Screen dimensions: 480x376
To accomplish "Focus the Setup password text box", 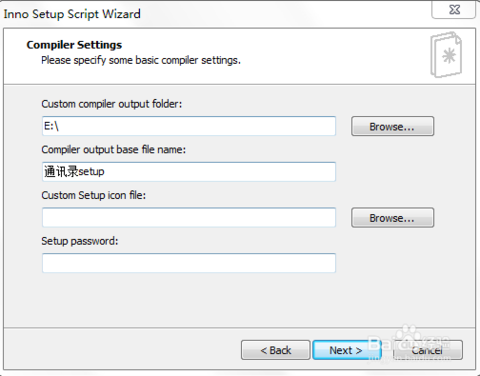I will tap(189, 263).
